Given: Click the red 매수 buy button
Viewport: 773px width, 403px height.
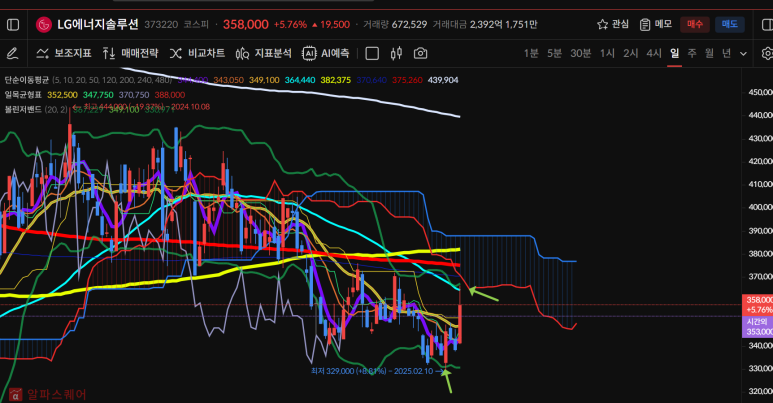Looking at the screenshot, I should (695, 24).
